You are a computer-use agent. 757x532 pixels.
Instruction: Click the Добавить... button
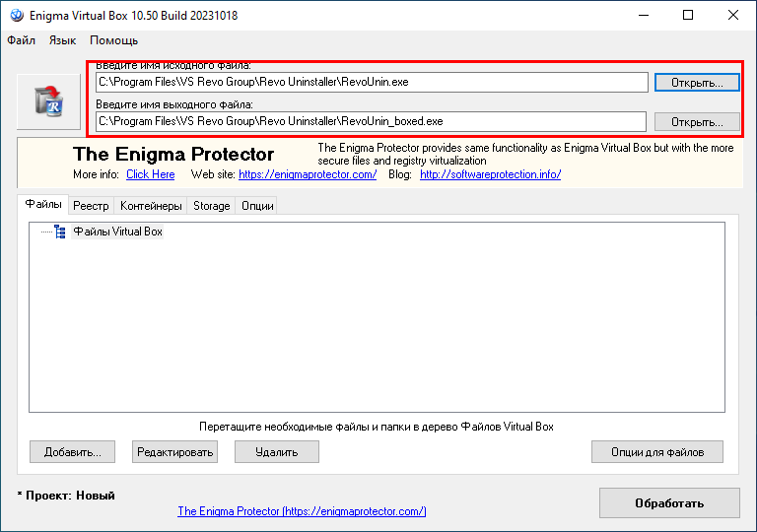pyautogui.click(x=72, y=452)
